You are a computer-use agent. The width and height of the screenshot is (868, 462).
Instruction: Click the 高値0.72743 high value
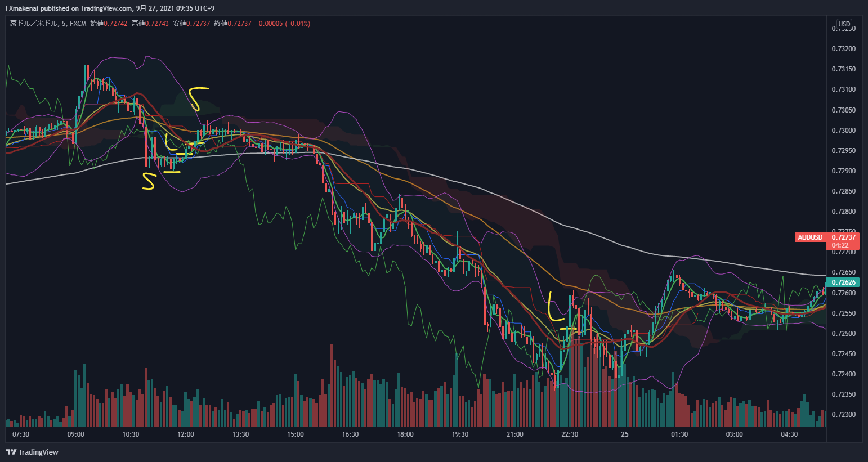(150, 24)
